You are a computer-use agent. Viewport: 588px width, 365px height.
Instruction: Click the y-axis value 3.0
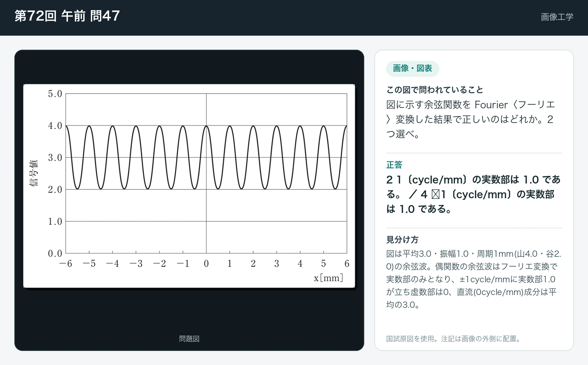click(55, 158)
